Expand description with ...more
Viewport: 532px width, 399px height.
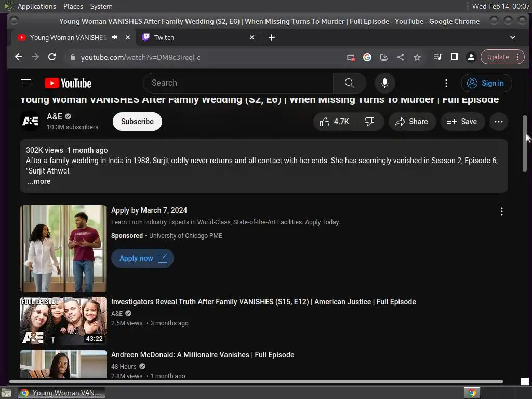tap(38, 181)
